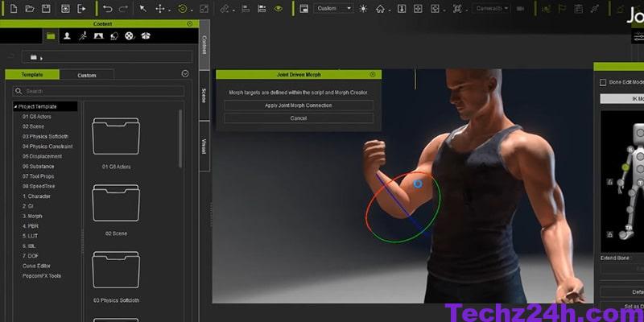The image size is (644, 322).
Task: Activate the Rotate gizmo tool
Action: pyautogui.click(x=183, y=9)
